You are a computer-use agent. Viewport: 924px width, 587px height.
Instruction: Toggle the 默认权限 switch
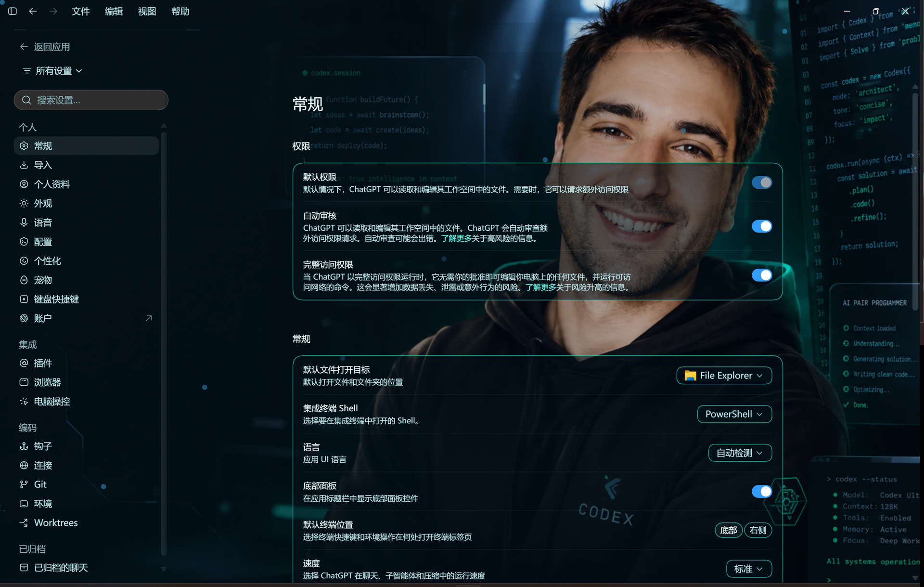tap(762, 183)
